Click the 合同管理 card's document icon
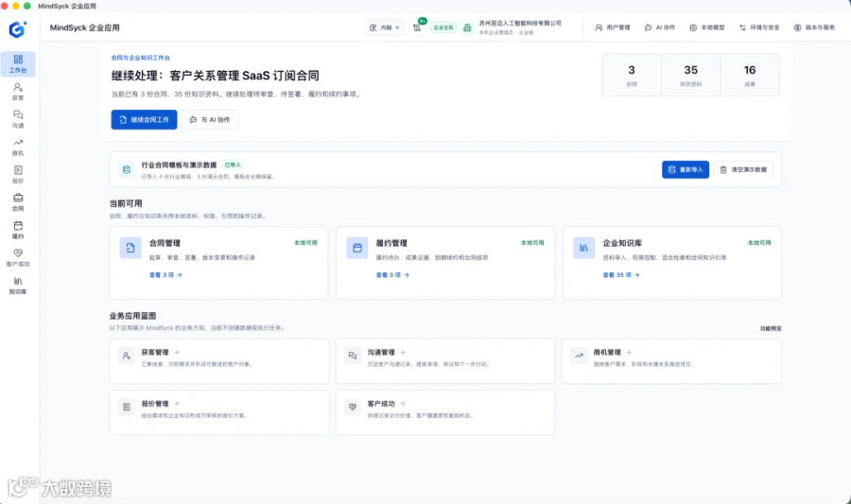The height and width of the screenshot is (504, 851). click(x=130, y=248)
